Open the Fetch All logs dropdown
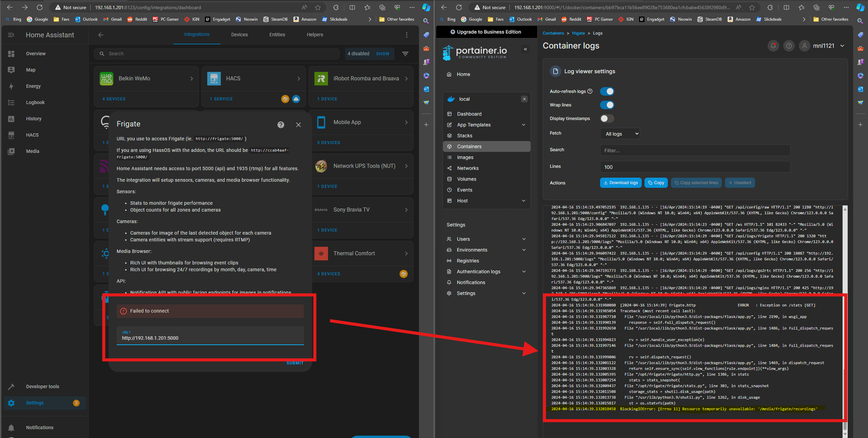The height and width of the screenshot is (438, 868). tap(620, 134)
